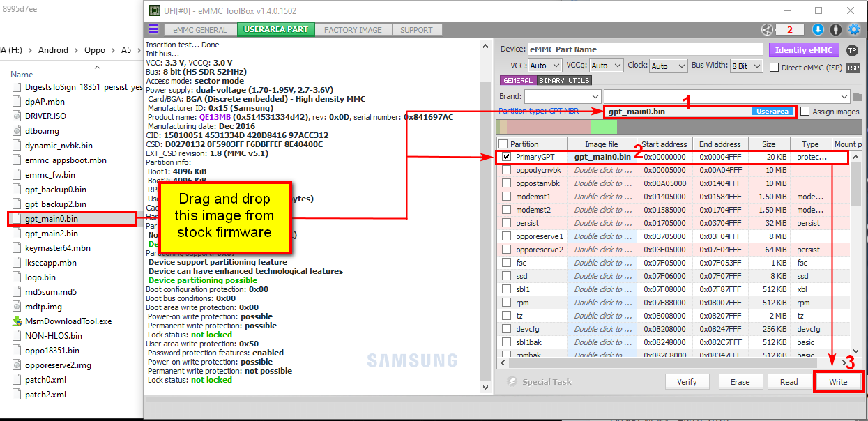Open the purple hamburger menu in eMMC ToolBox
This screenshot has height=421, width=868.
click(154, 29)
